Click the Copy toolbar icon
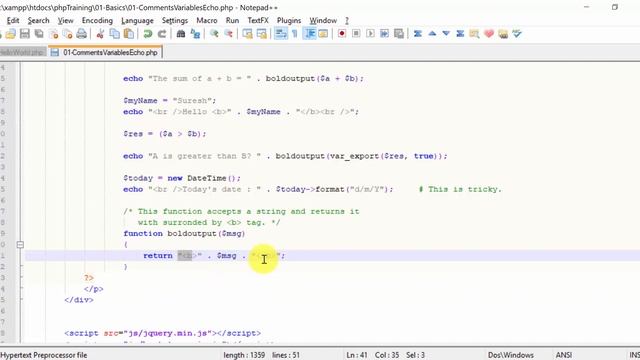The height and width of the screenshot is (360, 640). (115, 34)
